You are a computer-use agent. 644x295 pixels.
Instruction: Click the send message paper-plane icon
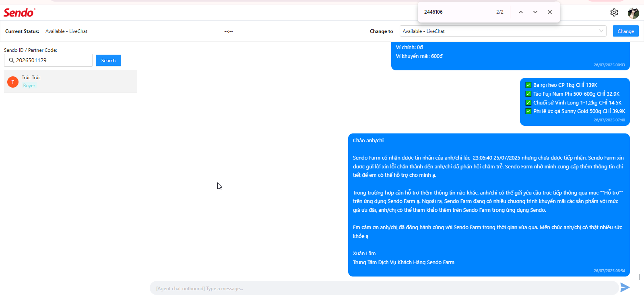(625, 287)
